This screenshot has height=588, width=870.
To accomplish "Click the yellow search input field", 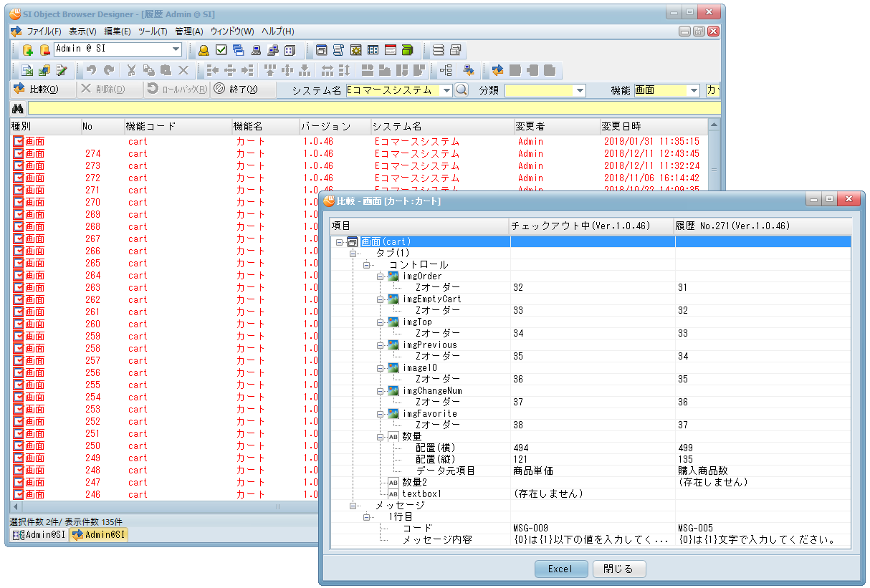I will [373, 109].
